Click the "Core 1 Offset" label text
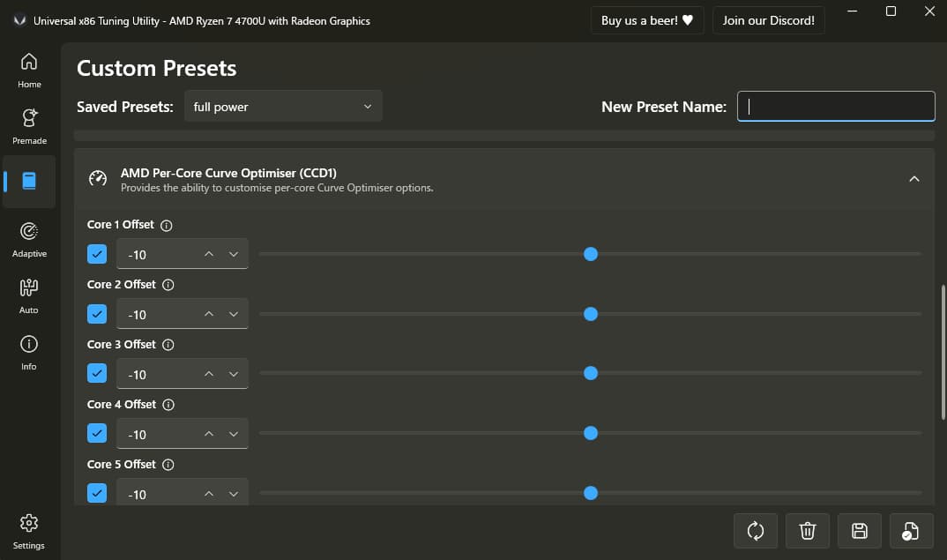 point(120,225)
